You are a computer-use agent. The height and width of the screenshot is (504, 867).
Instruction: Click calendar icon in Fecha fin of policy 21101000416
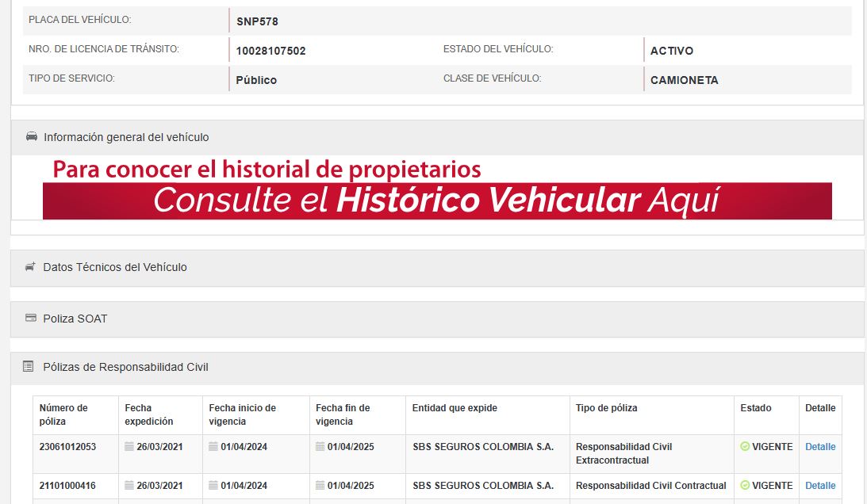click(x=320, y=486)
